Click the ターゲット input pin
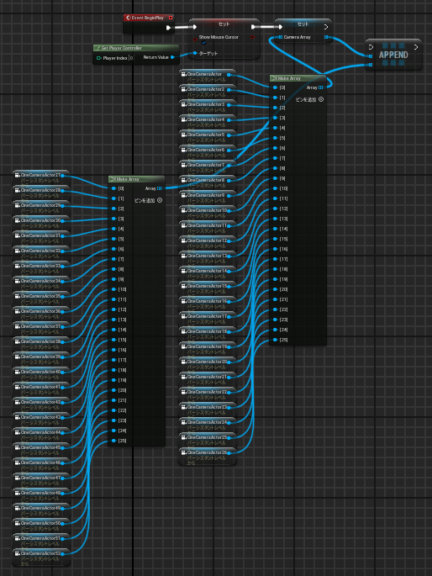432x576 pixels. [x=195, y=53]
